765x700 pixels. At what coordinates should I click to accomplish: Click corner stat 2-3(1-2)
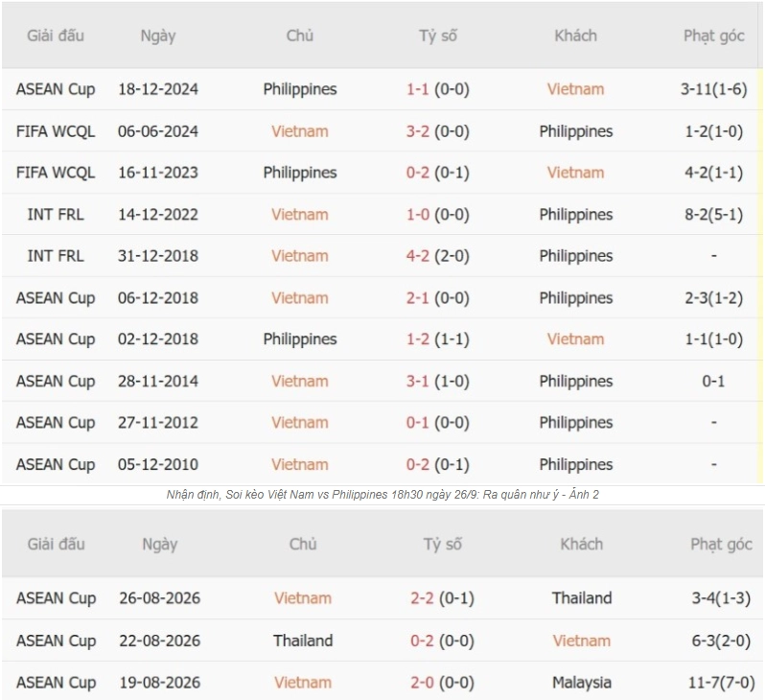click(x=714, y=298)
